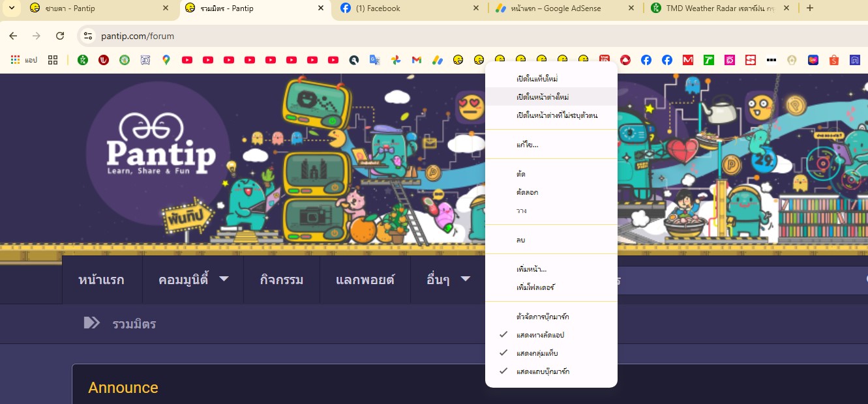The width and height of the screenshot is (868, 404).
Task: Choose เพิ่มหน้า... from the context menu
Action: [552, 269]
